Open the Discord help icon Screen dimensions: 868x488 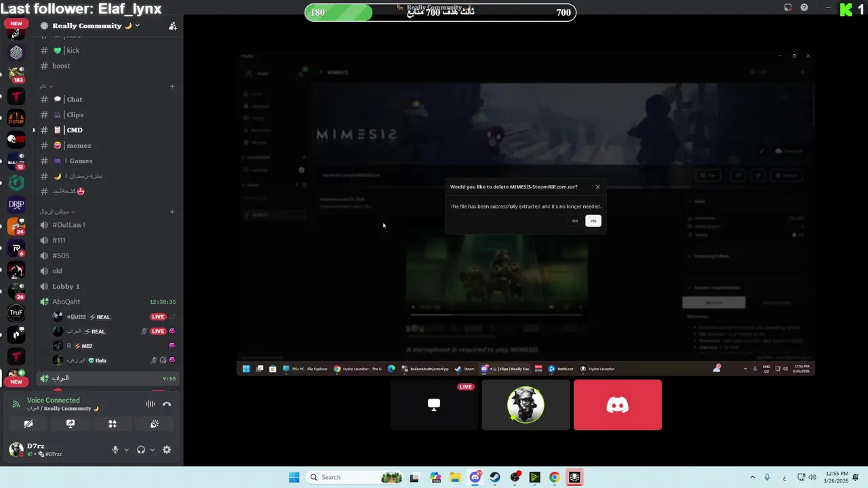[x=804, y=7]
